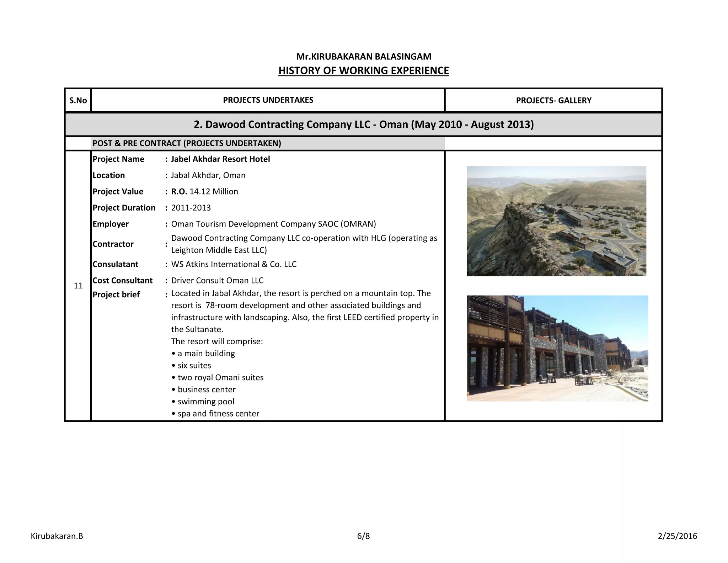Click the PROJECTS UNDERTAKES column header
This screenshot has width=728, height=563.
coord(268,100)
